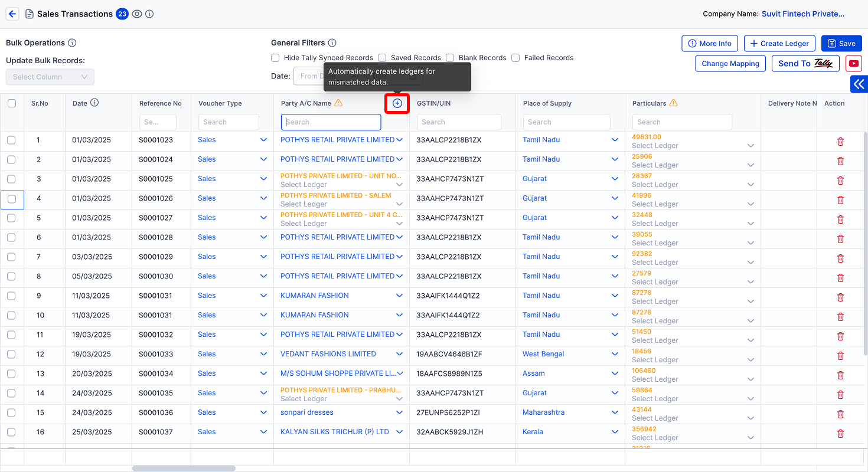
Task: Click the Voucher Type column header
Action: click(220, 103)
